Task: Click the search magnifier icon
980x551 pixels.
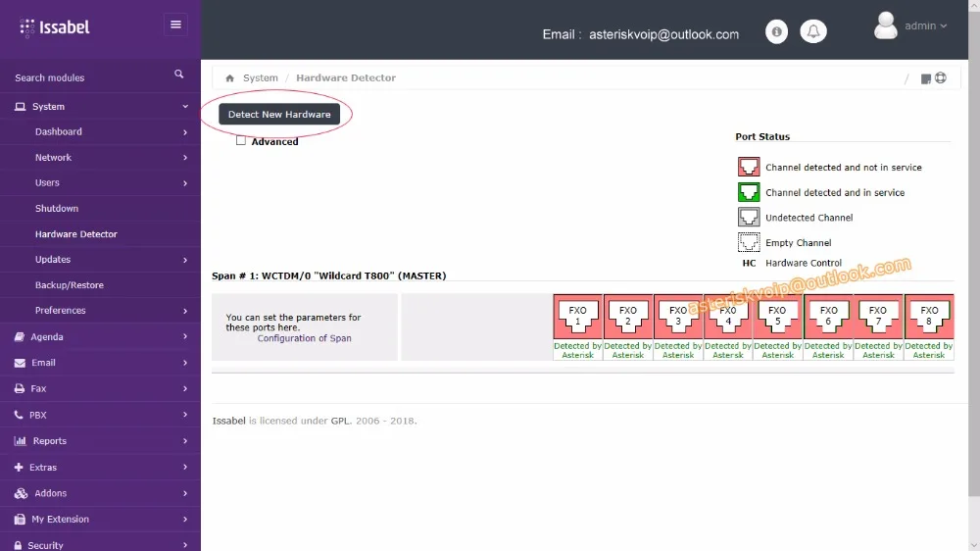Action: pyautogui.click(x=178, y=75)
